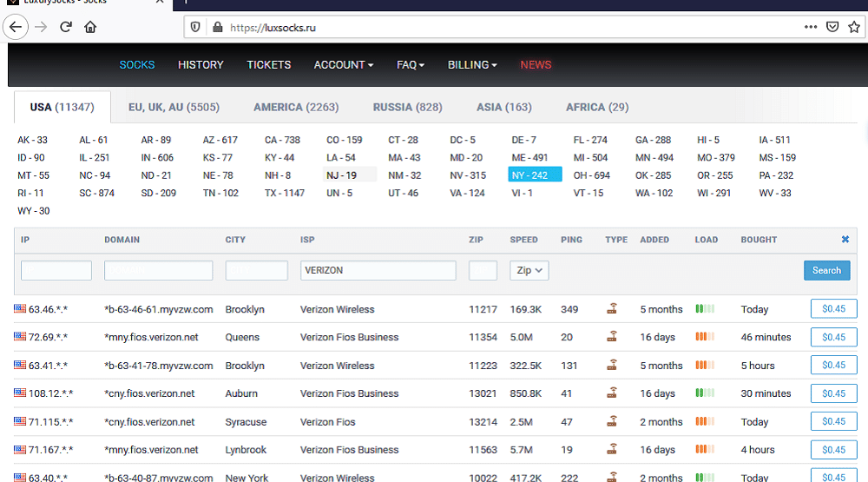Buy the Lynbrook 71.167.*.* proxy

(x=833, y=449)
